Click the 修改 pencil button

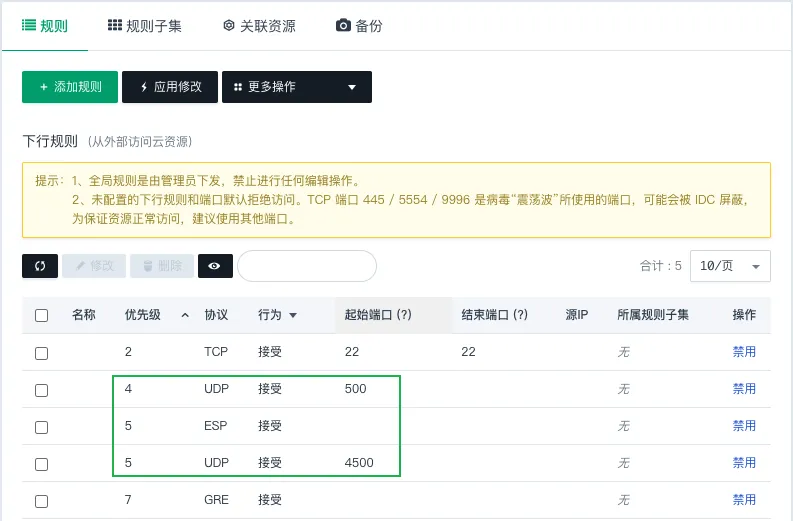[94, 266]
